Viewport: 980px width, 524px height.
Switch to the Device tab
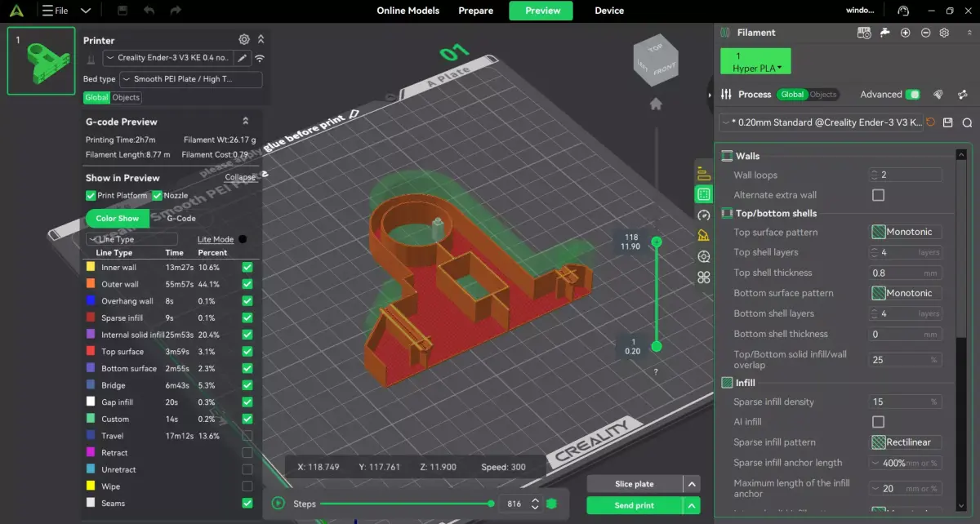point(609,11)
